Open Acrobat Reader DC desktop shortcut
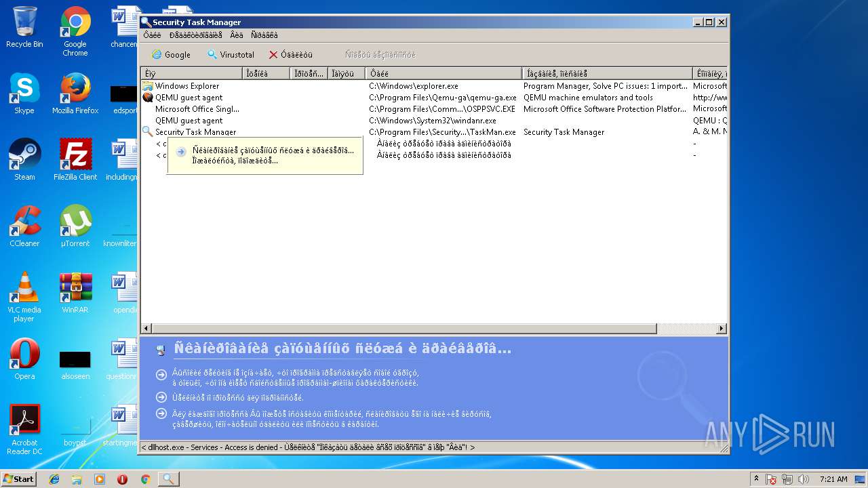Screen dimensions: 868x488 [x=24, y=430]
